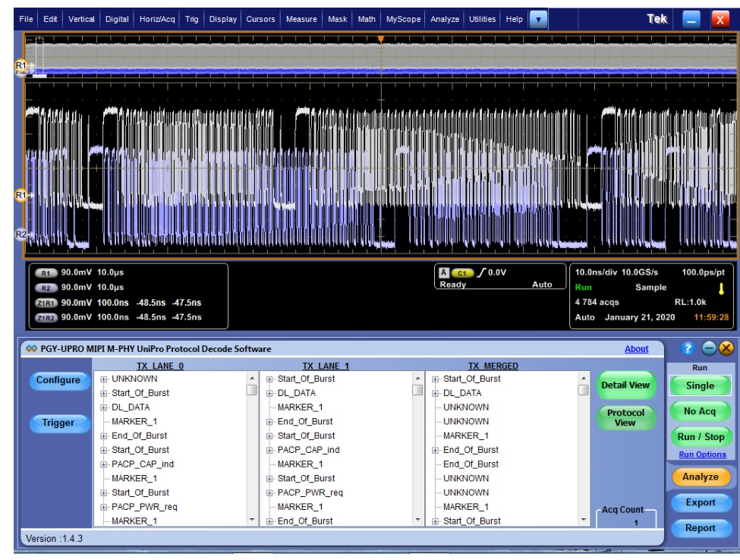Open the Horiz/Acq menu

pos(156,19)
